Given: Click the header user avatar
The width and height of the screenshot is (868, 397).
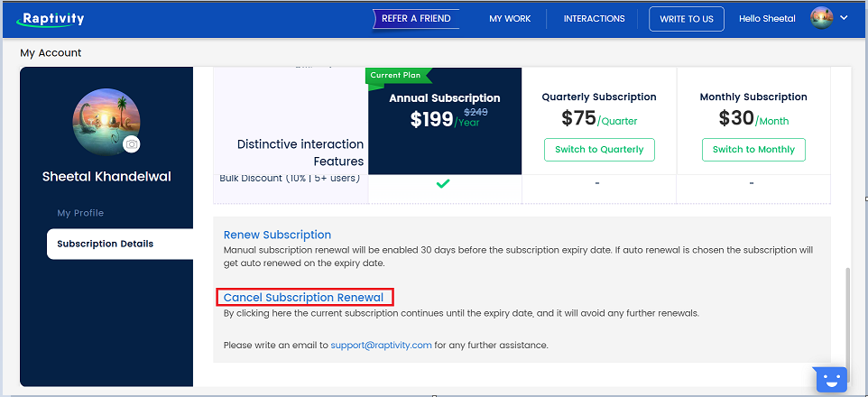Looking at the screenshot, I should coord(821,18).
